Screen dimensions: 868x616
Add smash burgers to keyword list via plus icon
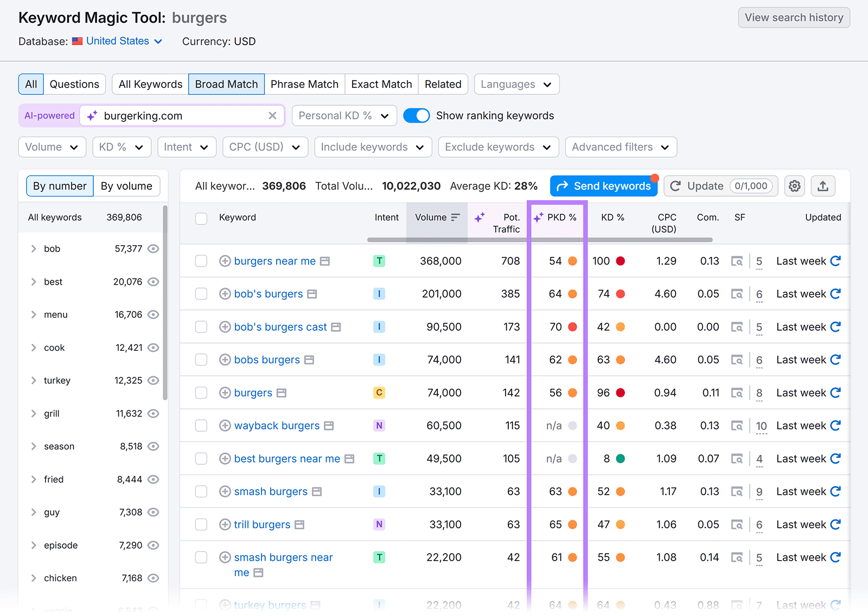pyautogui.click(x=224, y=491)
